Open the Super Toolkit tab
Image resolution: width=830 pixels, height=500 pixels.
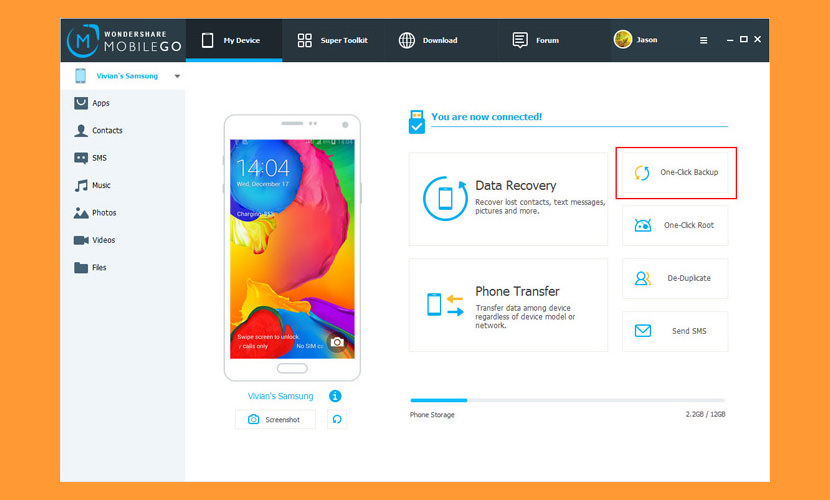click(x=332, y=40)
